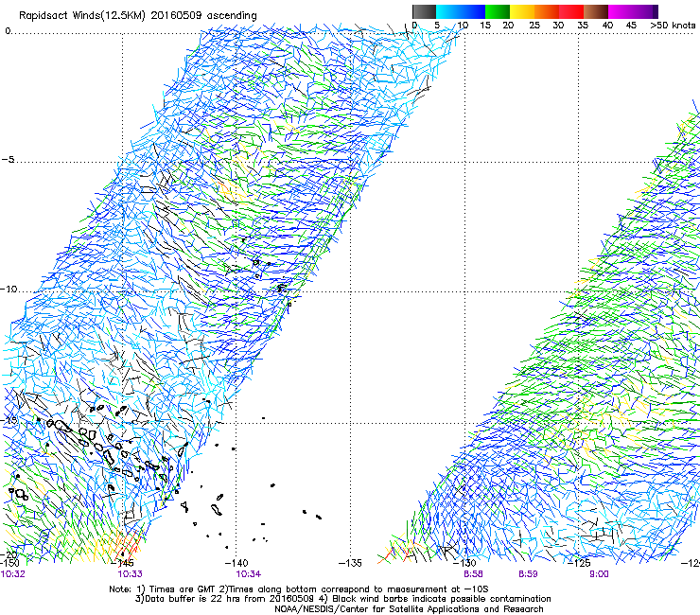Click the purple time stamp '10:32'
Image resolution: width=700 pixels, height=615 pixels.
tap(13, 574)
